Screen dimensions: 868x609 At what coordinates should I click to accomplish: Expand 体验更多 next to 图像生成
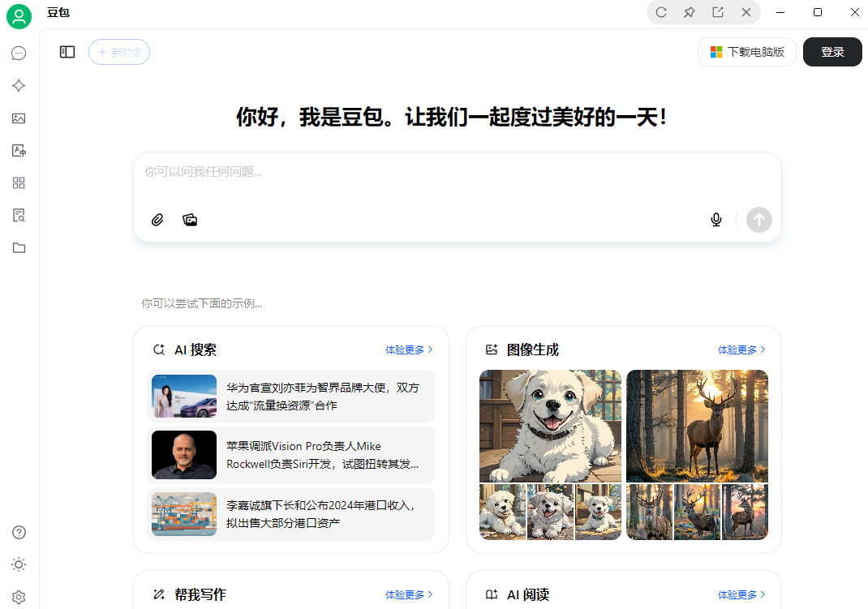[741, 350]
